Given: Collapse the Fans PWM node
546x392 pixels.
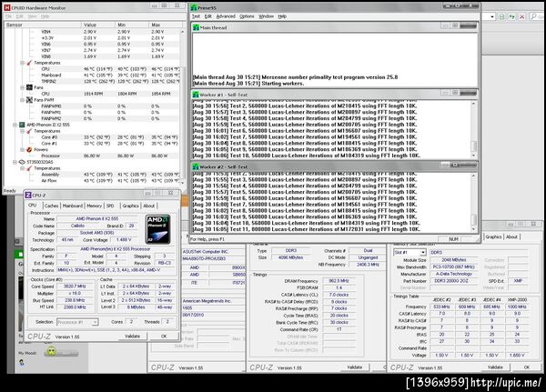Looking at the screenshot, I should coord(22,100).
